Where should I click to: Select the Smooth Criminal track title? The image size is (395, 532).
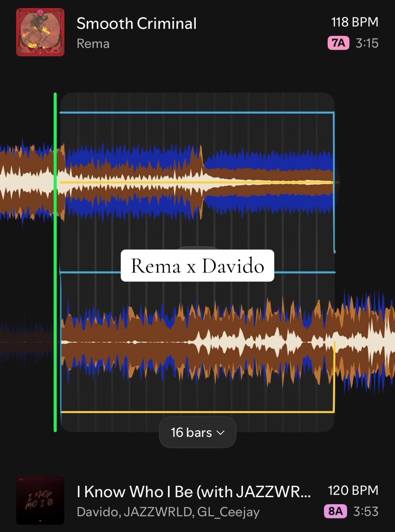pyautogui.click(x=136, y=23)
